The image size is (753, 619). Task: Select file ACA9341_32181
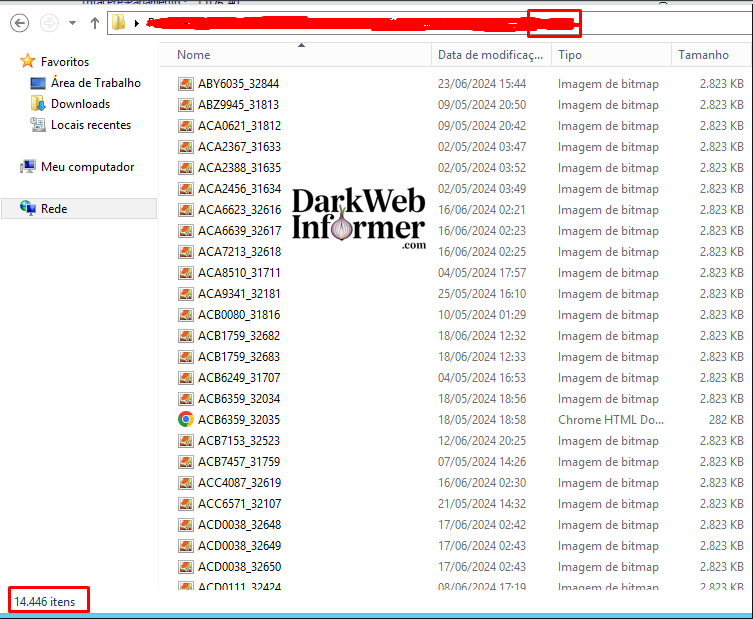pyautogui.click(x=239, y=294)
